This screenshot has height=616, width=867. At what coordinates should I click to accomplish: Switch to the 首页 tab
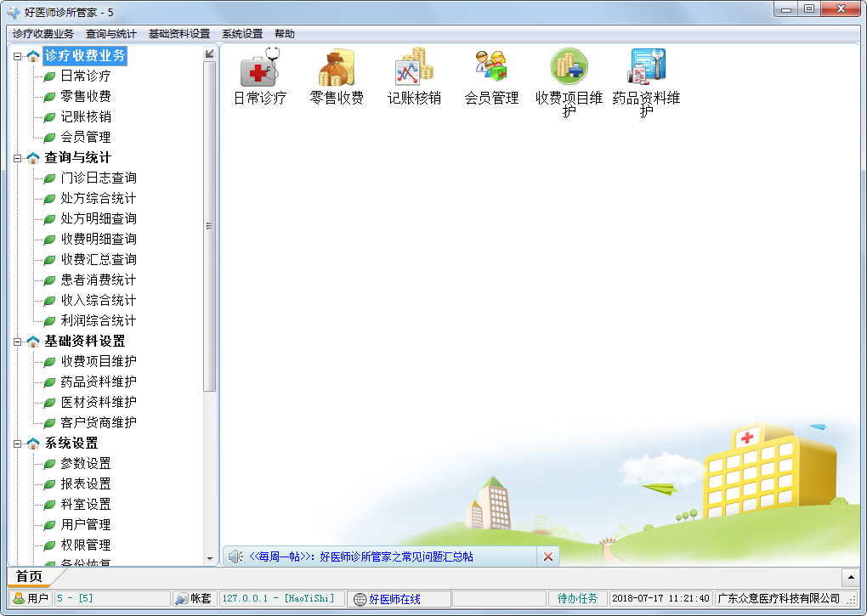29,577
